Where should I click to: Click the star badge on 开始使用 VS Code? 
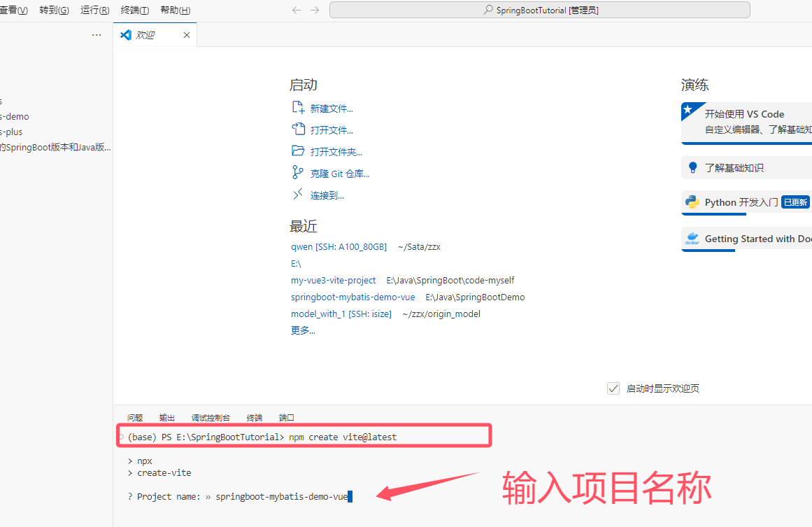coord(688,109)
